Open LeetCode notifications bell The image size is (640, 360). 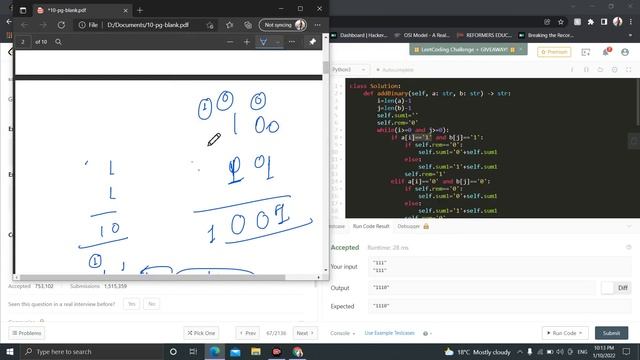[x=606, y=52]
